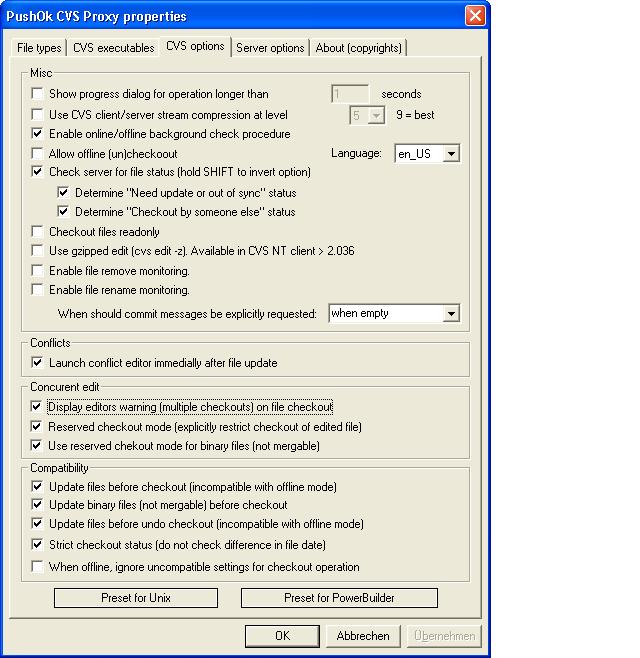The image size is (640, 658).
Task: Open the compression level dropdown
Action: (376, 115)
